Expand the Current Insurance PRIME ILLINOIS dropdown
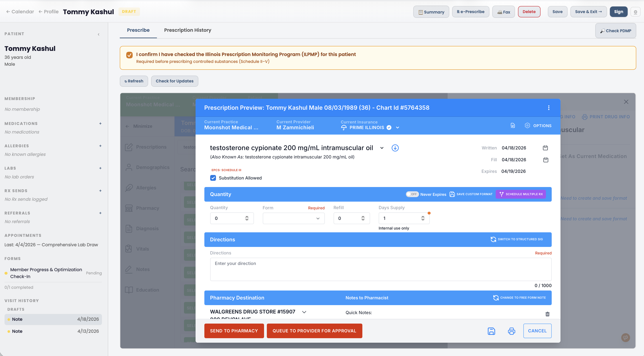 [398, 128]
